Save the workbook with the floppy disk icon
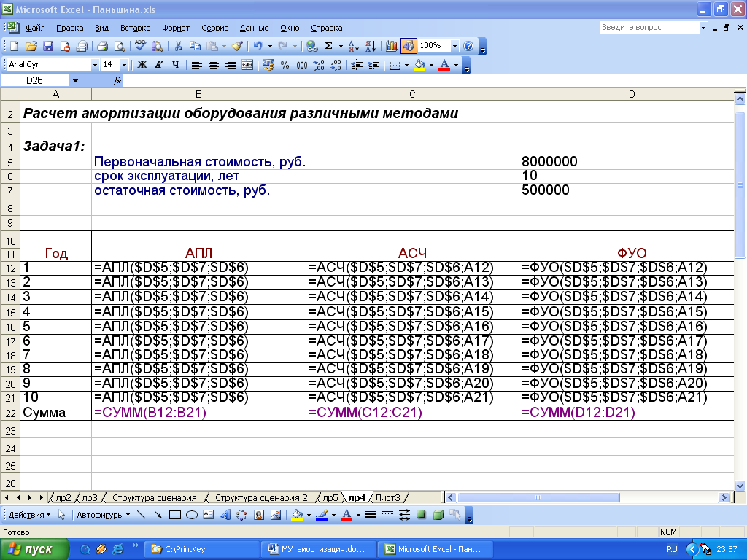Screen dimensions: 747x560 [48, 46]
